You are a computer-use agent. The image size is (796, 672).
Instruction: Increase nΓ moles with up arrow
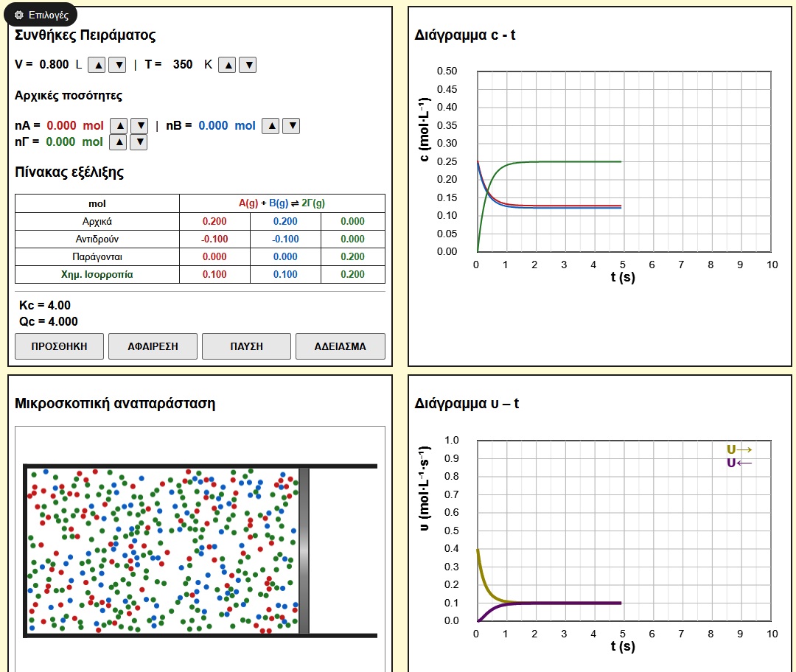click(118, 142)
